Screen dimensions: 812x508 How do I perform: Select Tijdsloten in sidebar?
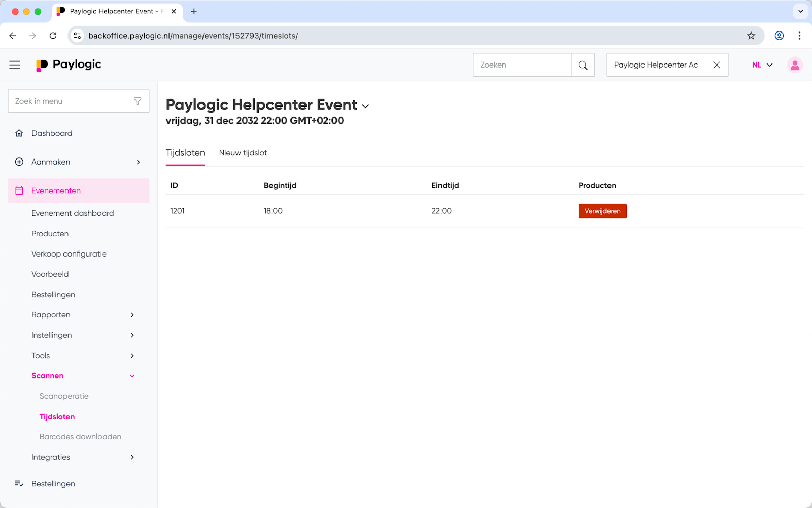pos(57,417)
